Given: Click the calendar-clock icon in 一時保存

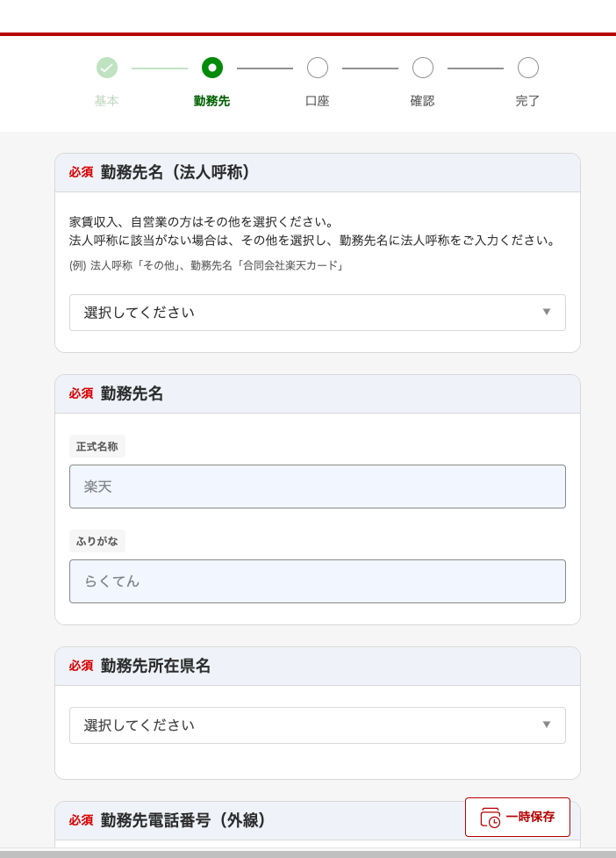Looking at the screenshot, I should 490,818.
